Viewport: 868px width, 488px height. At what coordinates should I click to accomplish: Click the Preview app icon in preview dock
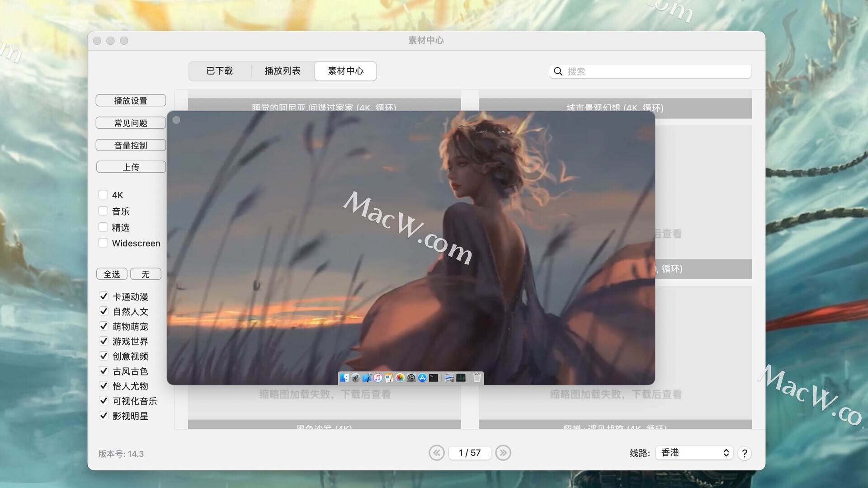pos(449,378)
